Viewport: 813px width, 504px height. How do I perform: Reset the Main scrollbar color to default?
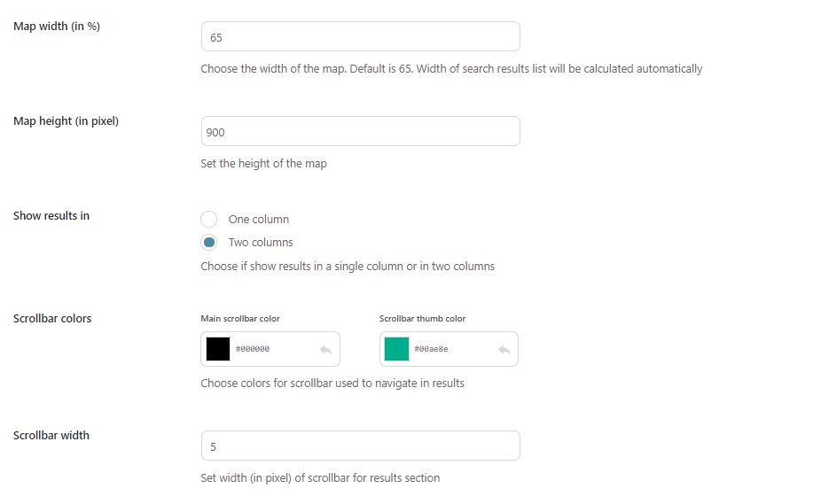coord(325,350)
